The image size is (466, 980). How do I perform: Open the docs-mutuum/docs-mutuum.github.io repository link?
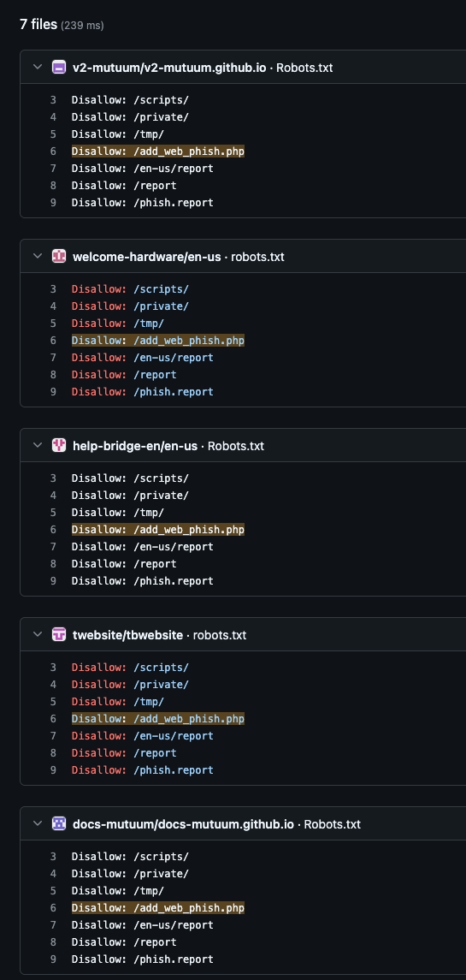184,824
